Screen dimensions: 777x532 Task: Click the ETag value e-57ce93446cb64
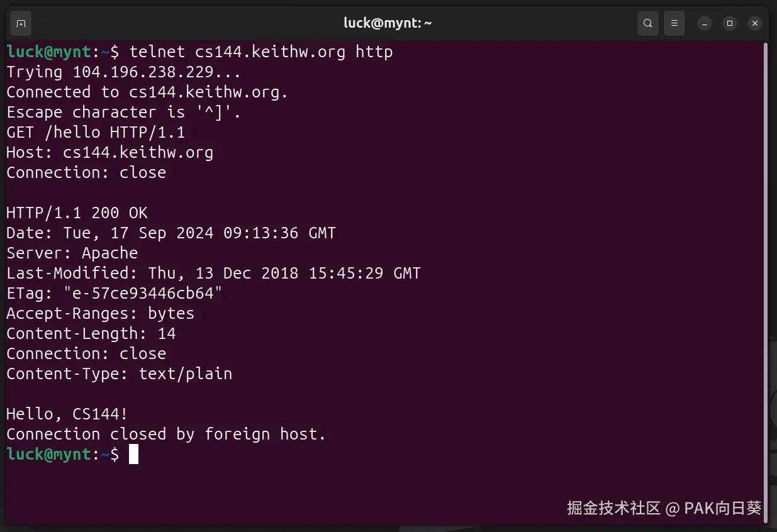[x=143, y=293]
